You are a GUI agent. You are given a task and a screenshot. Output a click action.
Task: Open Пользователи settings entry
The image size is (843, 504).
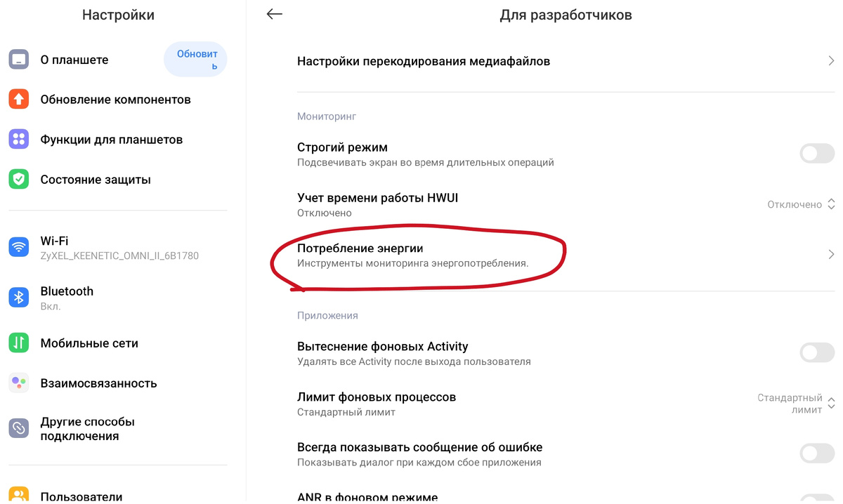pos(81,496)
